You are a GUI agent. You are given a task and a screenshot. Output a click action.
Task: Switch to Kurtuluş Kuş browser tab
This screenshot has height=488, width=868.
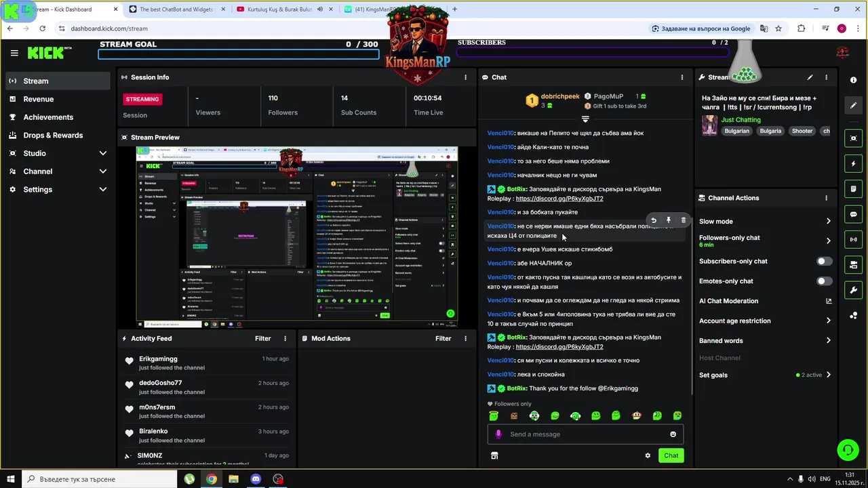coord(285,9)
